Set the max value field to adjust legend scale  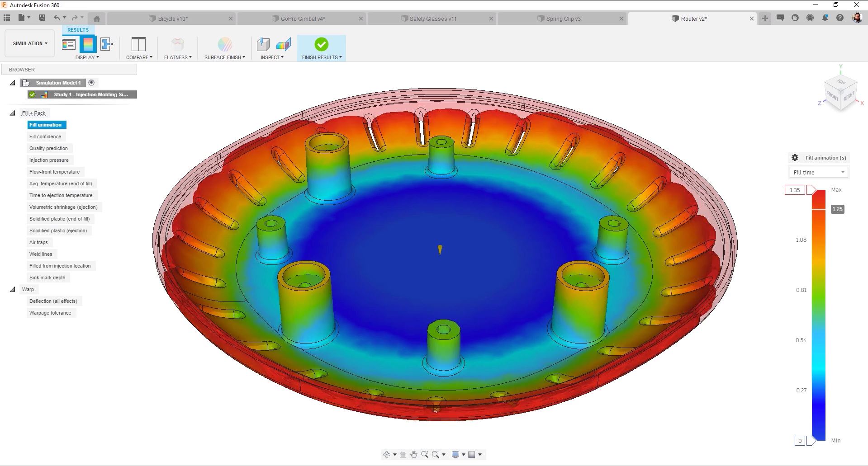pos(795,190)
